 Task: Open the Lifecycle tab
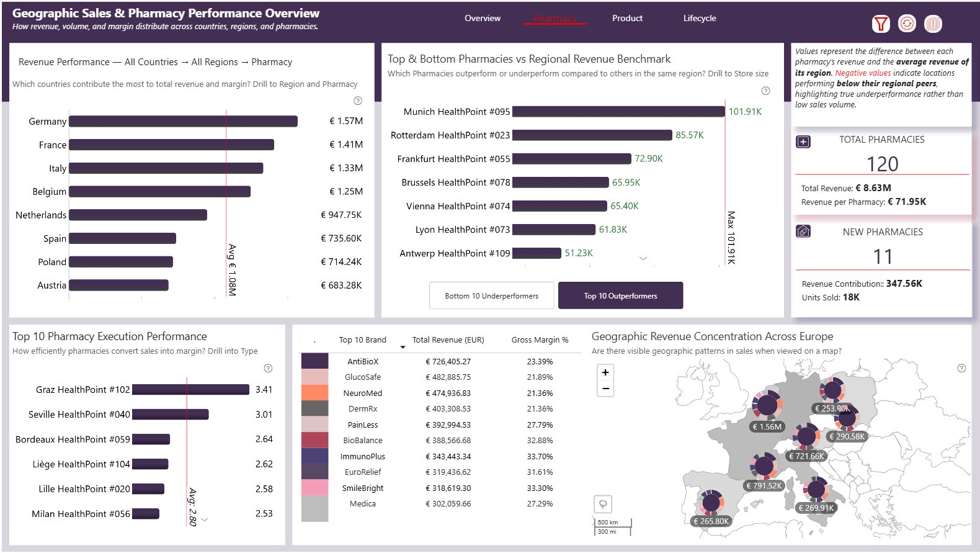[x=699, y=19]
